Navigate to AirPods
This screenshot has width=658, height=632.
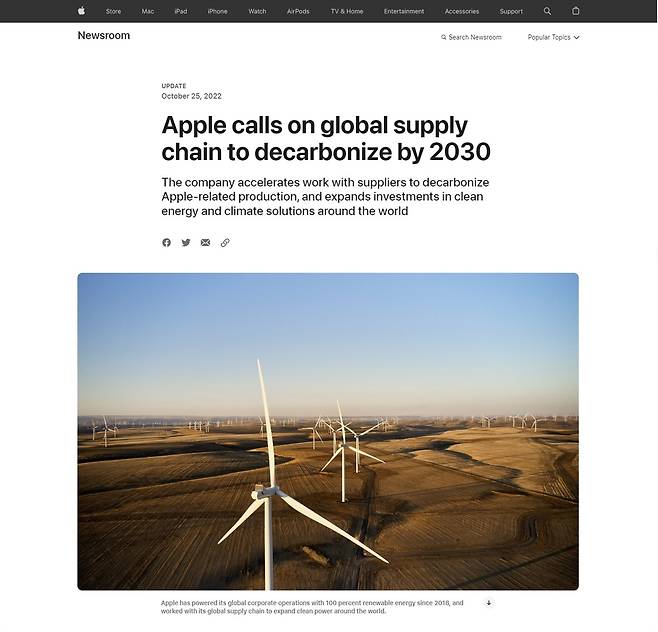click(x=298, y=11)
